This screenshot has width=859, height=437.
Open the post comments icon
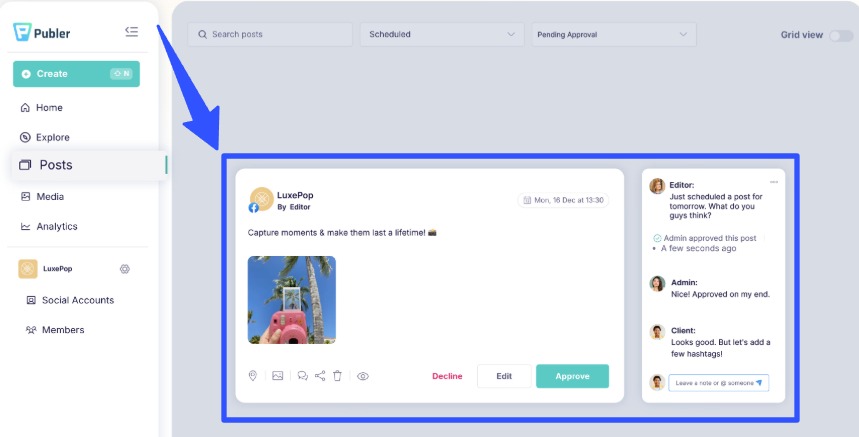(302, 376)
